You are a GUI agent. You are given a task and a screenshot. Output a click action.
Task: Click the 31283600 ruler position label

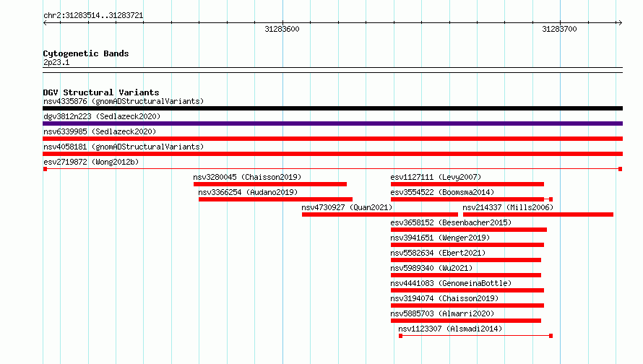click(282, 29)
